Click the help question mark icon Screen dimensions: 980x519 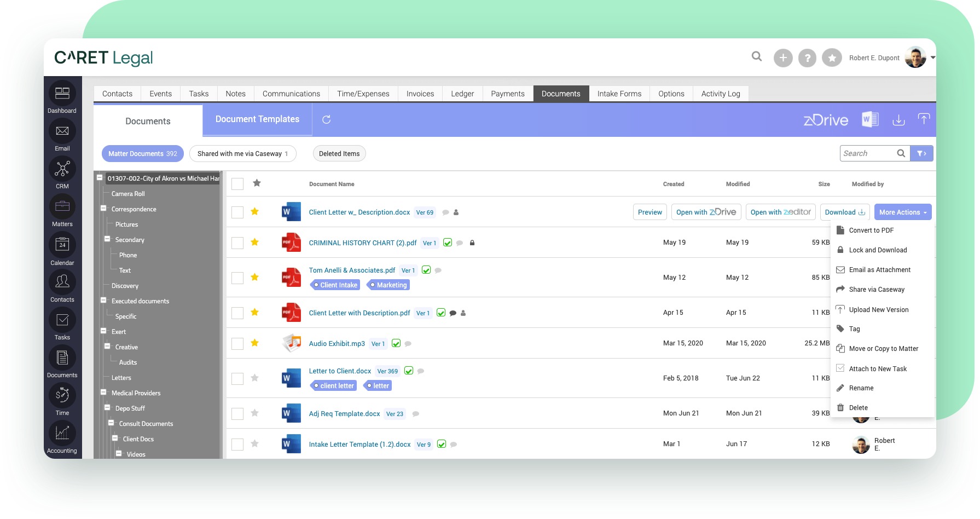point(807,57)
